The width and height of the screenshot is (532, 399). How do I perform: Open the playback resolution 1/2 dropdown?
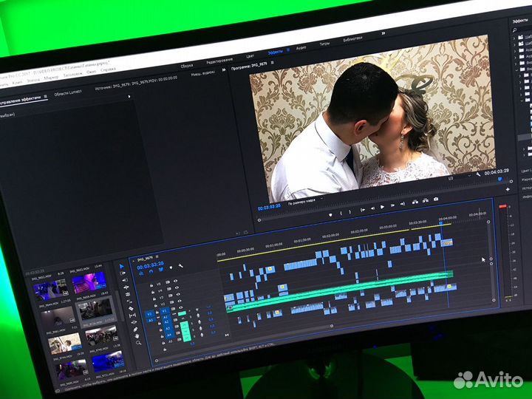(x=459, y=177)
